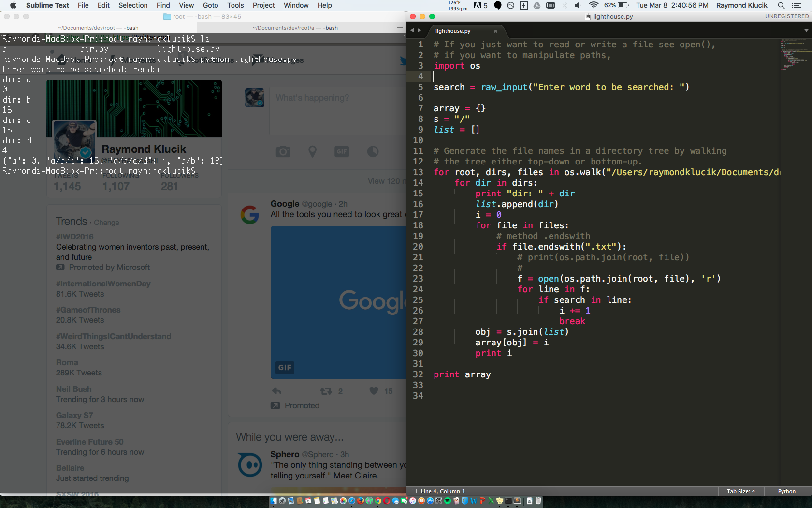Click the 'break' statement on line 27
The height and width of the screenshot is (508, 812).
click(x=572, y=321)
